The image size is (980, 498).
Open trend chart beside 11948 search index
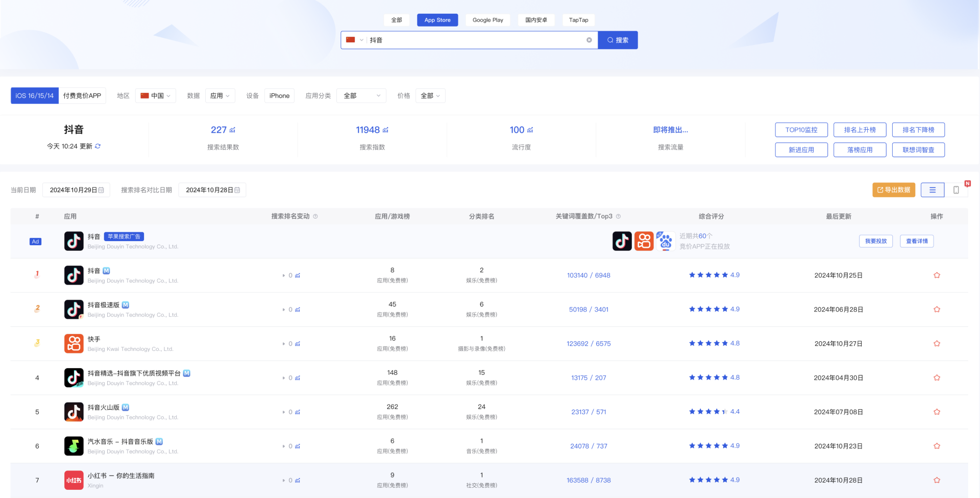point(385,130)
